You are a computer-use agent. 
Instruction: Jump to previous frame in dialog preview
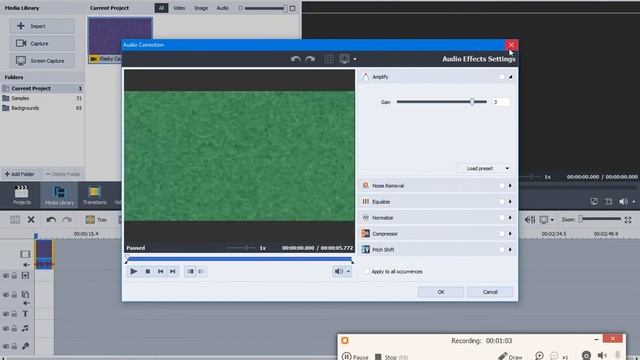point(160,271)
